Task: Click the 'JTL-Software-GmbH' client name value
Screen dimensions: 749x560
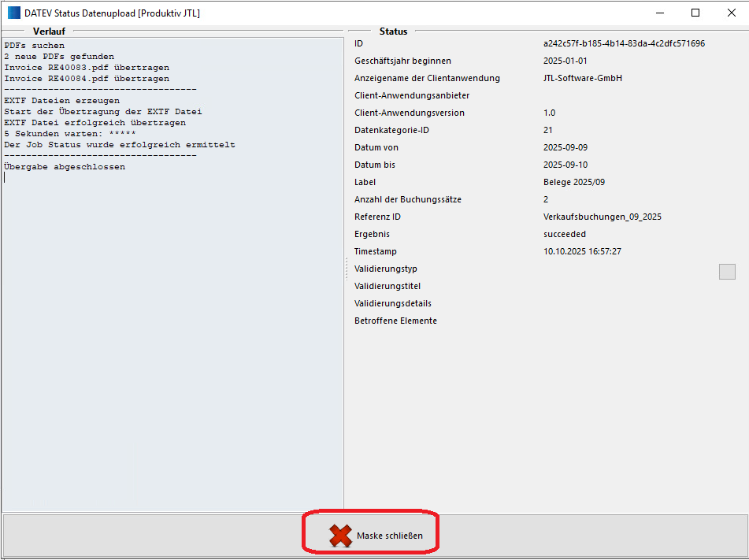Action: pyautogui.click(x=583, y=78)
